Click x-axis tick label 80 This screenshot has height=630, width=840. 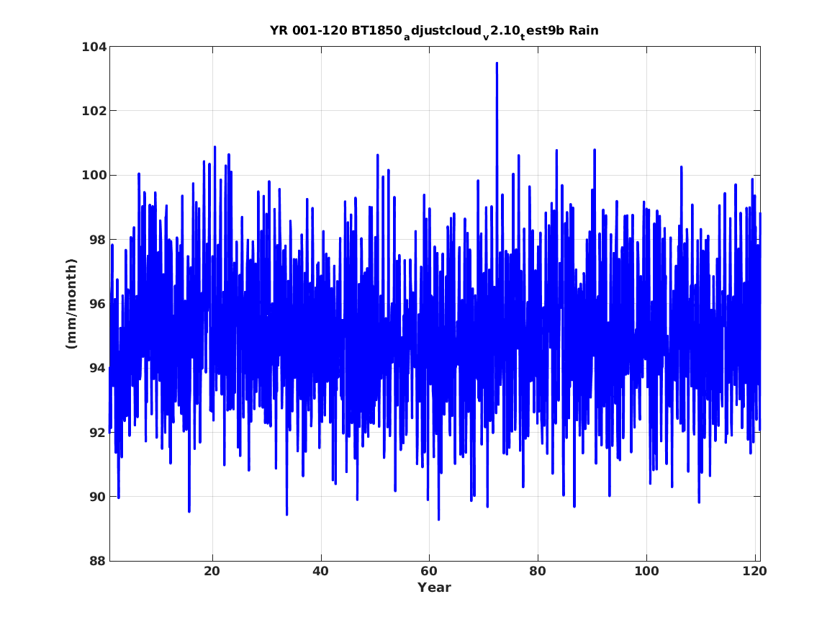537,571
